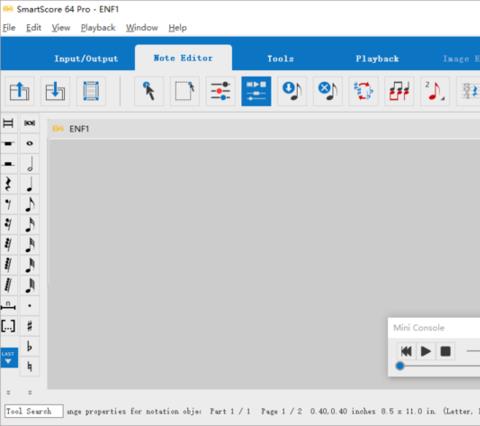Click the Mini Console position slider handle
Image resolution: width=480 pixels, height=426 pixels.
(x=400, y=366)
